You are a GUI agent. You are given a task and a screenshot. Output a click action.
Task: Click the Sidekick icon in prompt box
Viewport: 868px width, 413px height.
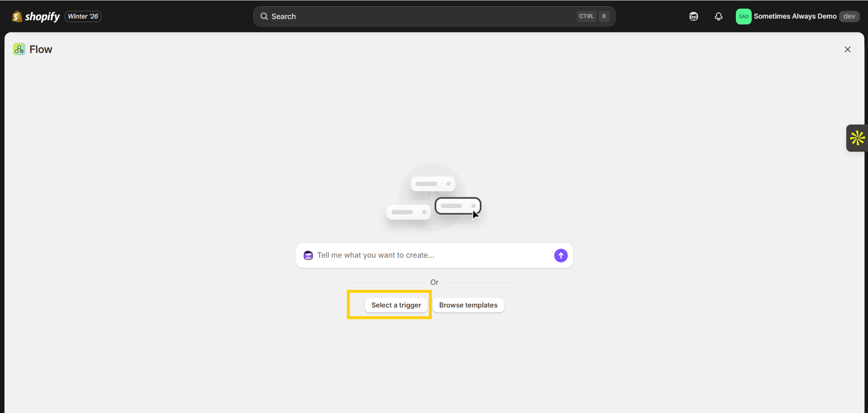click(x=308, y=255)
